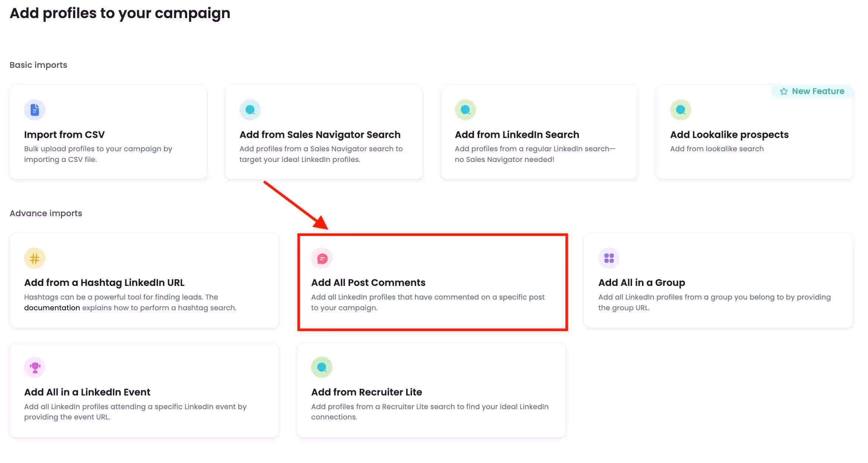Open the documentation link for hashtag searches
The height and width of the screenshot is (463, 868).
(x=52, y=307)
